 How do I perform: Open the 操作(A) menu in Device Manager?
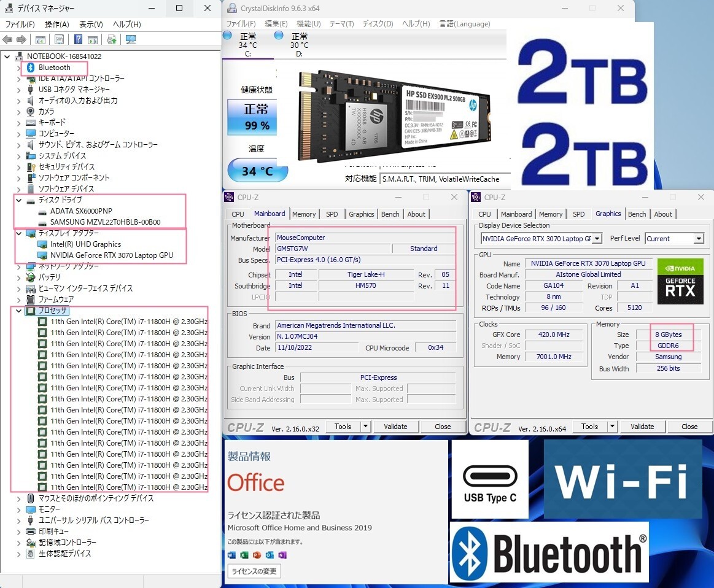click(x=56, y=24)
